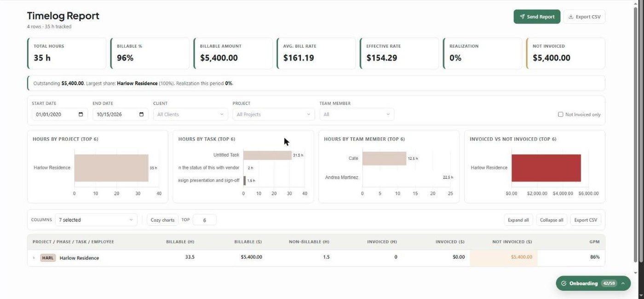Click the 86% GPM cell

[595, 257]
